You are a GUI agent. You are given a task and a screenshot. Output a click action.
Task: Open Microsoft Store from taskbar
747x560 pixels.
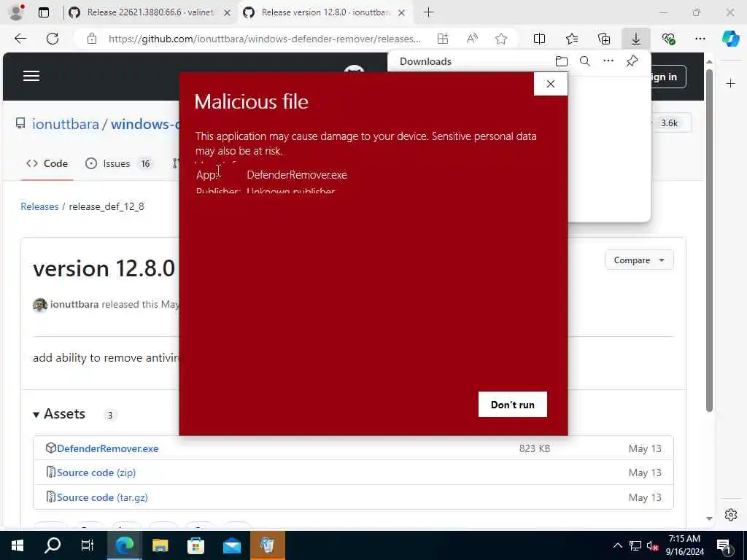coord(196,545)
